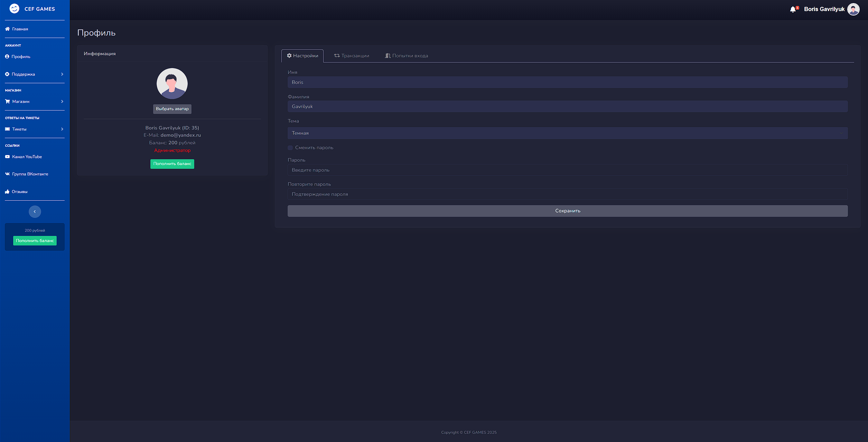Switch to the Транзакции tab
Image resolution: width=868 pixels, height=442 pixels.
click(352, 56)
